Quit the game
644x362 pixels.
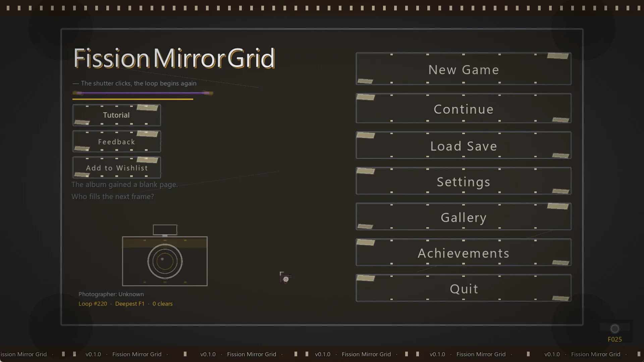[x=464, y=288]
